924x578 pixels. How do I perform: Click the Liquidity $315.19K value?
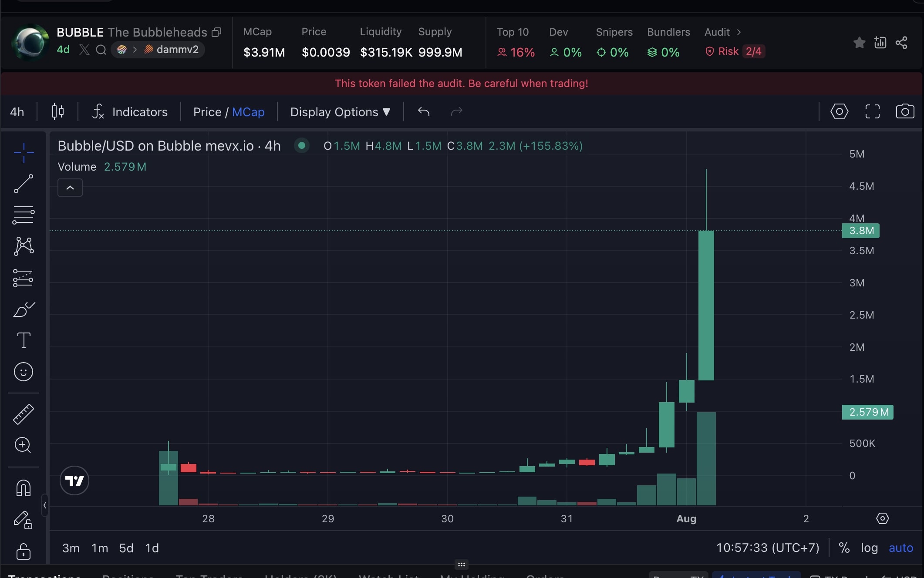[x=386, y=52]
